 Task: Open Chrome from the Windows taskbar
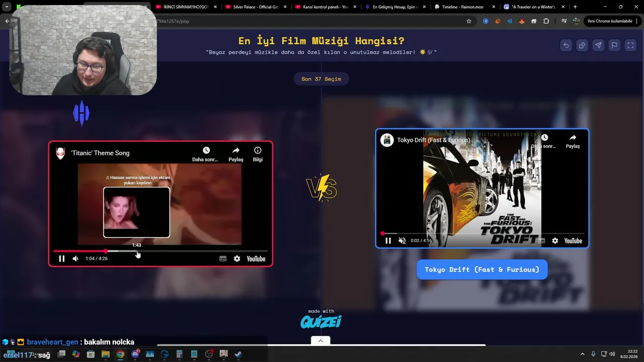coord(120,354)
